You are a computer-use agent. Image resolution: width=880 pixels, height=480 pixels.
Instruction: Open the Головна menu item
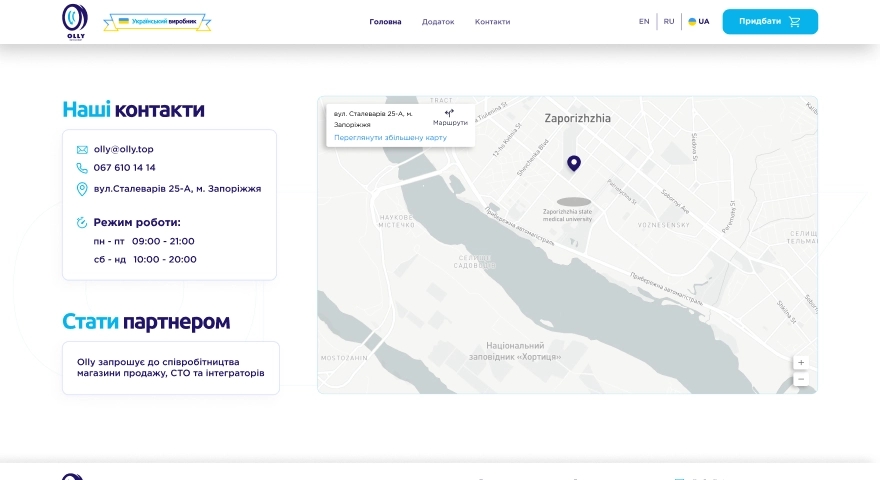385,22
